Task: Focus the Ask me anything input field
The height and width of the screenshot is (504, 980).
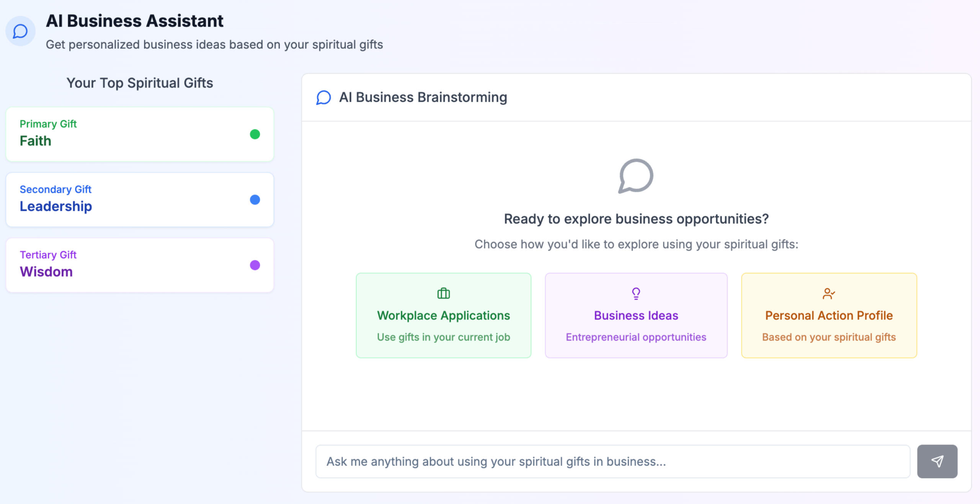Action: click(612, 462)
